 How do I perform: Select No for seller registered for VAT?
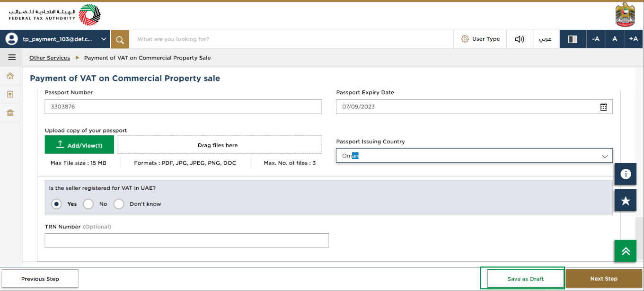tap(88, 204)
